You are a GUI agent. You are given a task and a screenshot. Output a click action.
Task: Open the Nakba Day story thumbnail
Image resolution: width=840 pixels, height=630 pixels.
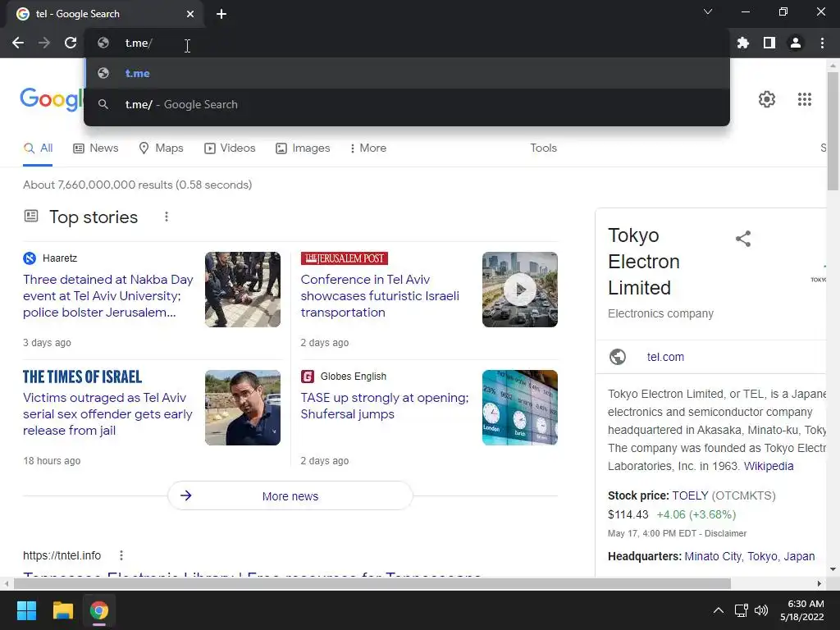[x=243, y=290]
